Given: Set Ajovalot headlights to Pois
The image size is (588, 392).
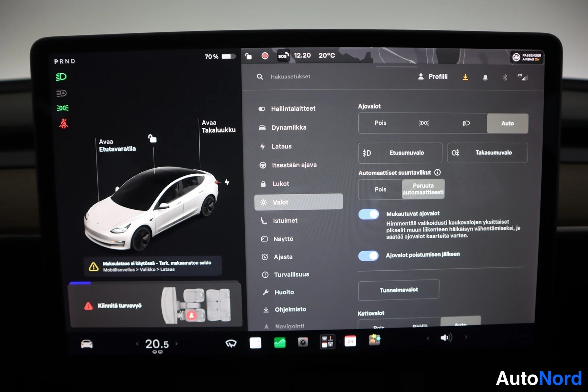Looking at the screenshot, I should pos(380,123).
